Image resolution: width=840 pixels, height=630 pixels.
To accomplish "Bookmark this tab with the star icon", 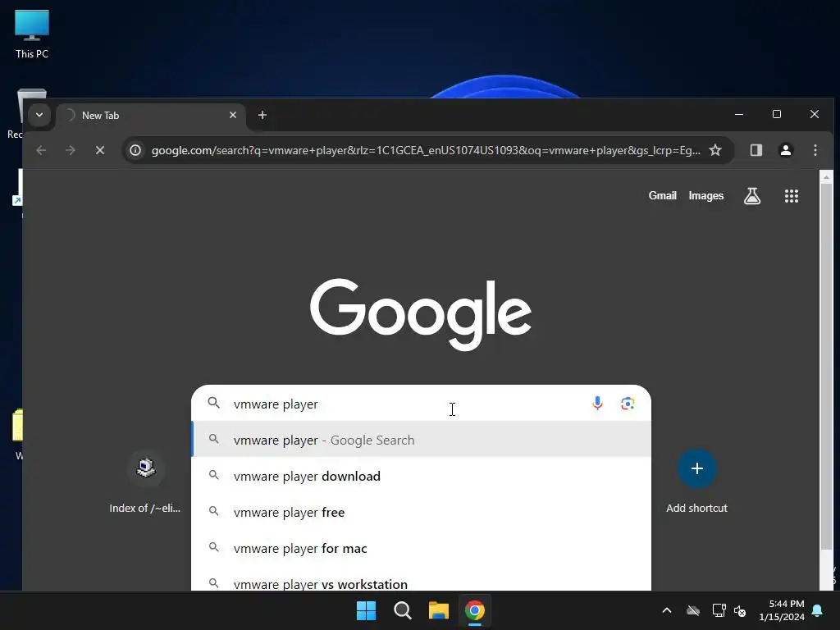I will [715, 151].
